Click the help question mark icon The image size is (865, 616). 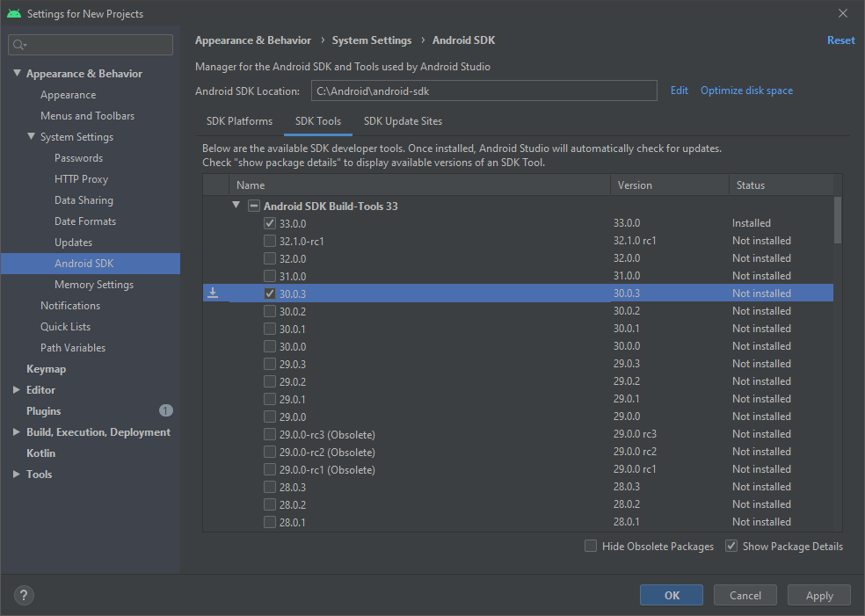pos(24,595)
